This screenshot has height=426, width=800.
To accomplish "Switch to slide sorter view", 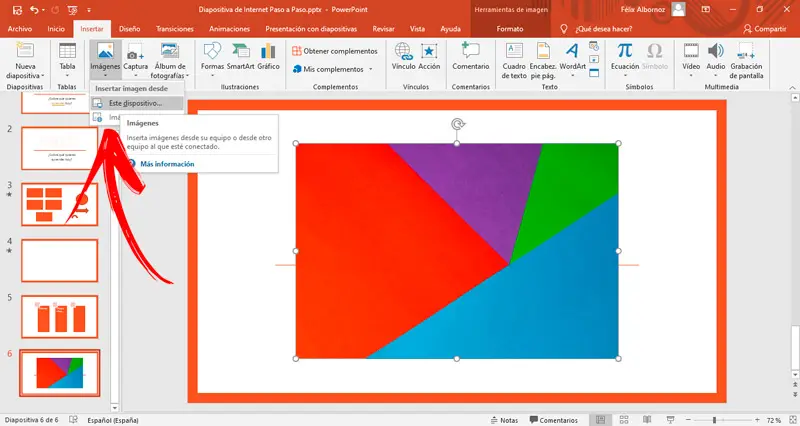I will click(624, 420).
